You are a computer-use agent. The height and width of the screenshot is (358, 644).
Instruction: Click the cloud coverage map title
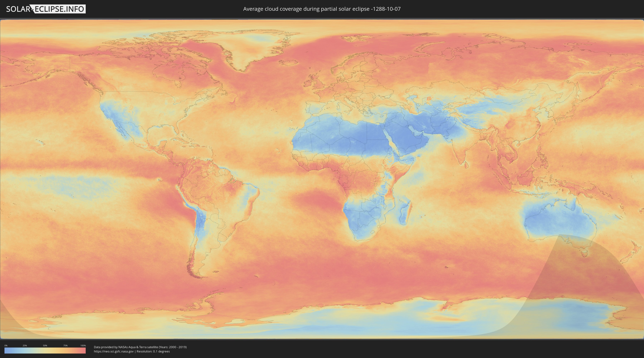point(322,9)
